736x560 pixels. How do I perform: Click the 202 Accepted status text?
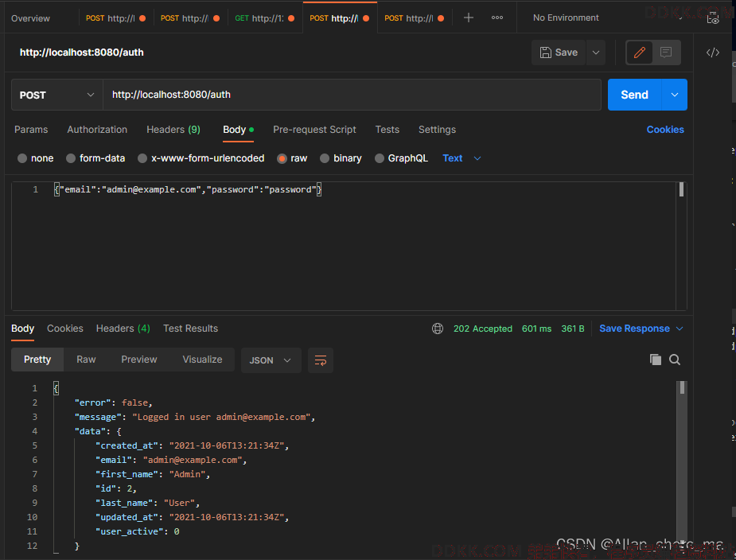pos(482,329)
